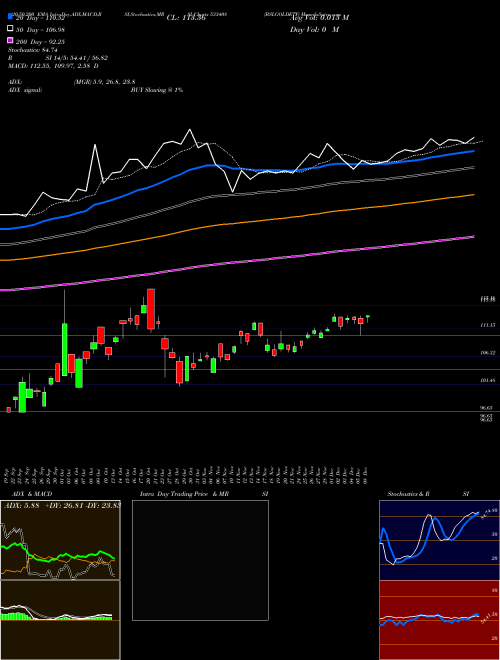The image size is (500, 660).
Task: Click the 'Stochastics & RSI' panel title
Action: click(x=428, y=494)
